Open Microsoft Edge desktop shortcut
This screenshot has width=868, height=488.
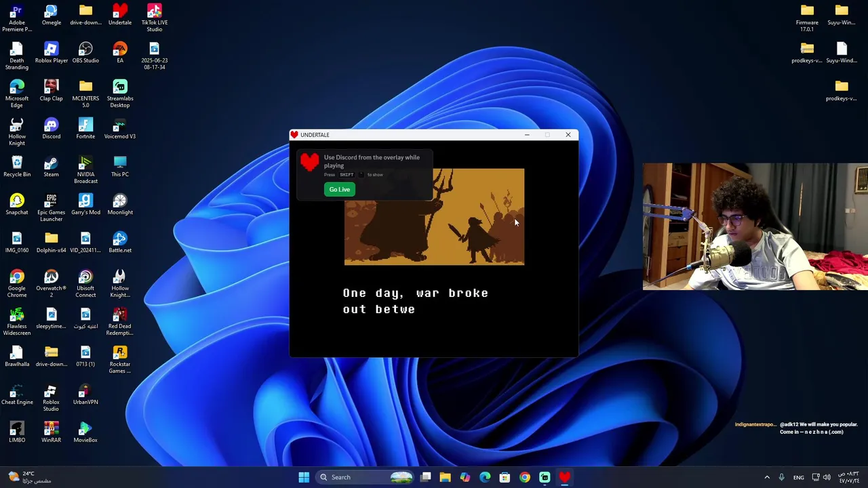pos(17,94)
